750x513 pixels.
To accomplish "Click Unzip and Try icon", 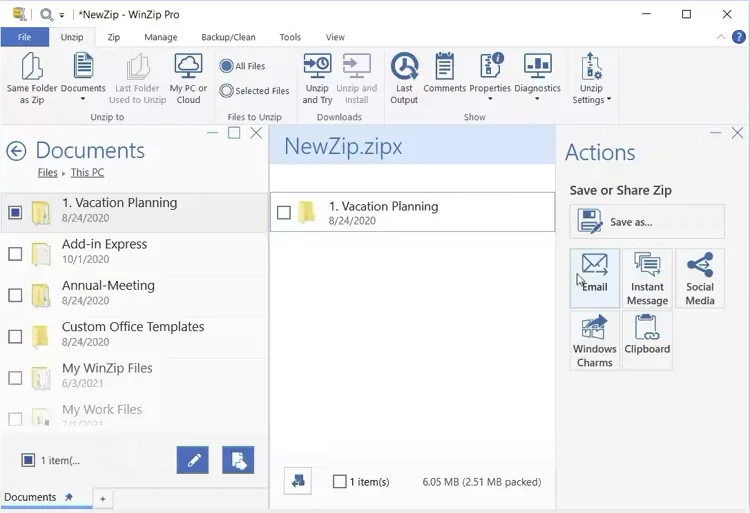I will [317, 65].
